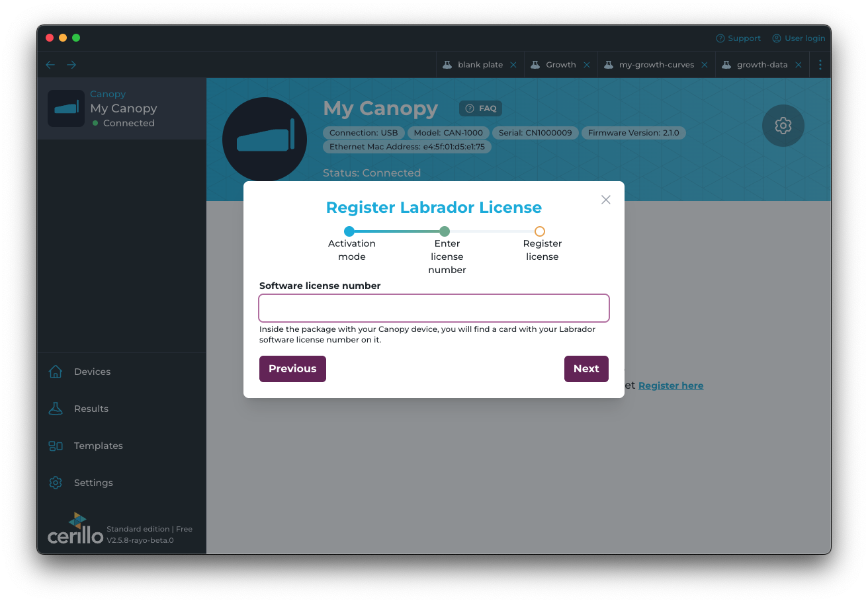The image size is (868, 603).
Task: Switch to the Growth tab
Action: 560,65
